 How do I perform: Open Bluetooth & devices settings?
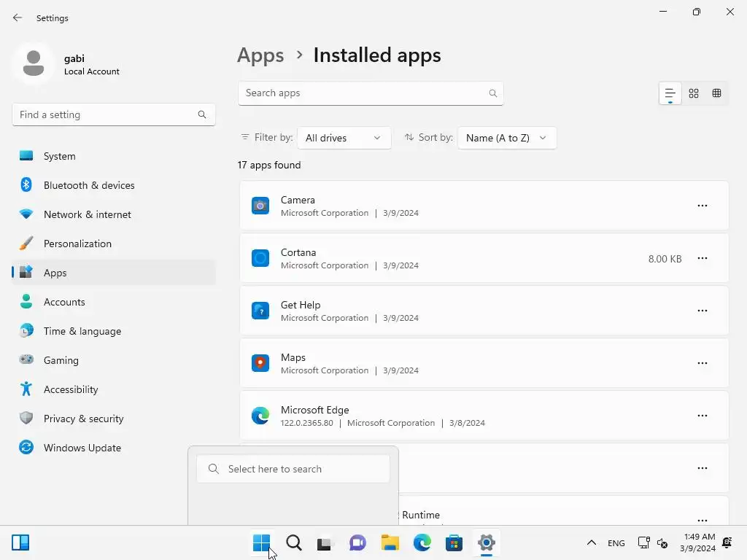(x=113, y=185)
